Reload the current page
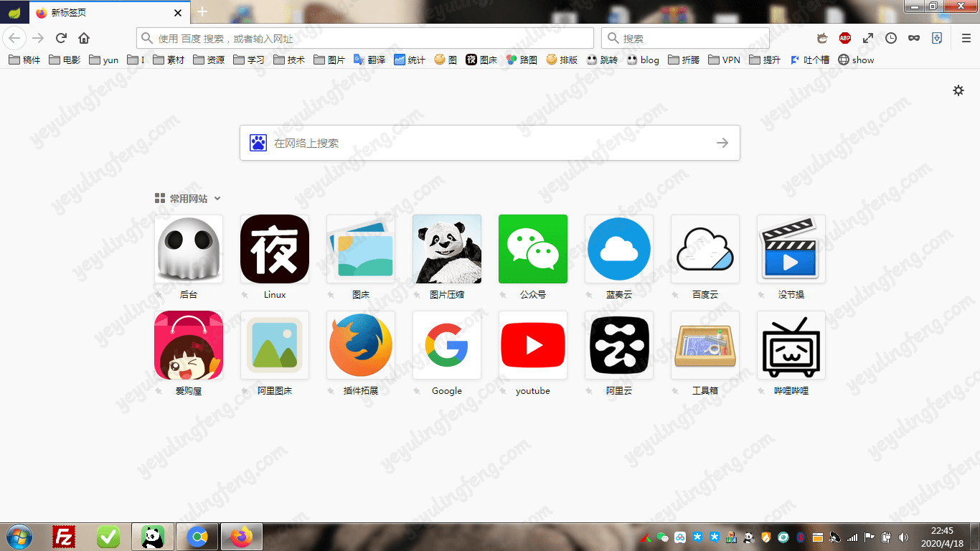 pyautogui.click(x=61, y=38)
